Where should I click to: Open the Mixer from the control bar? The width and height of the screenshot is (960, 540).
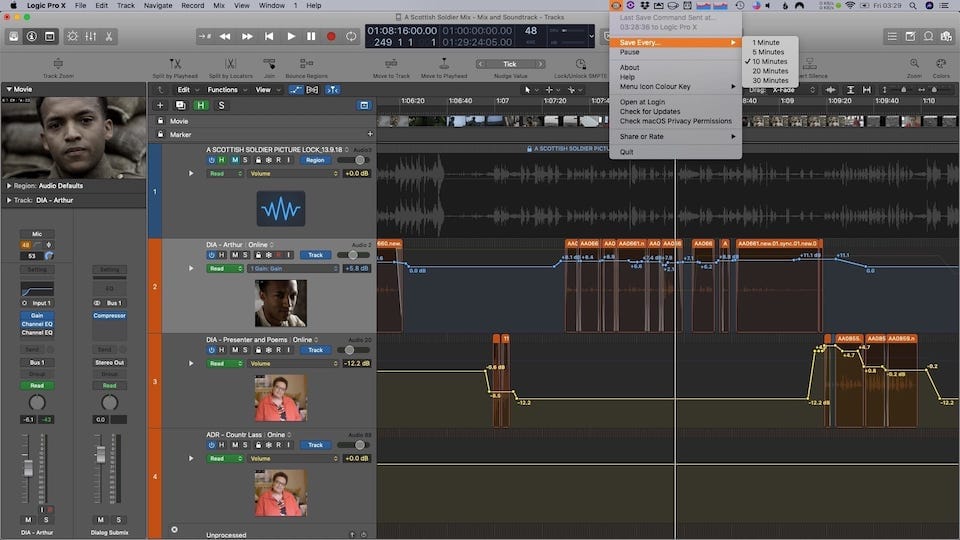(91, 37)
